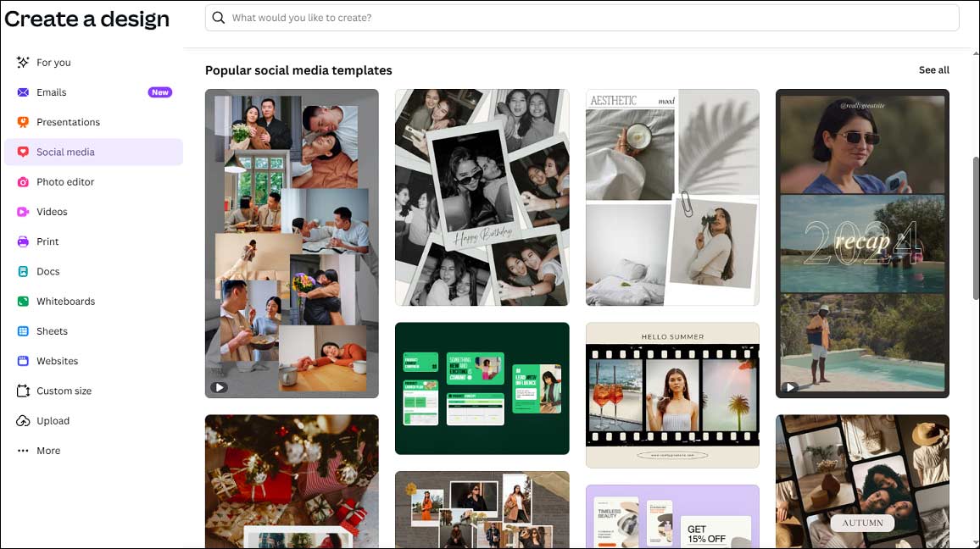Open the Print section

[47, 241]
